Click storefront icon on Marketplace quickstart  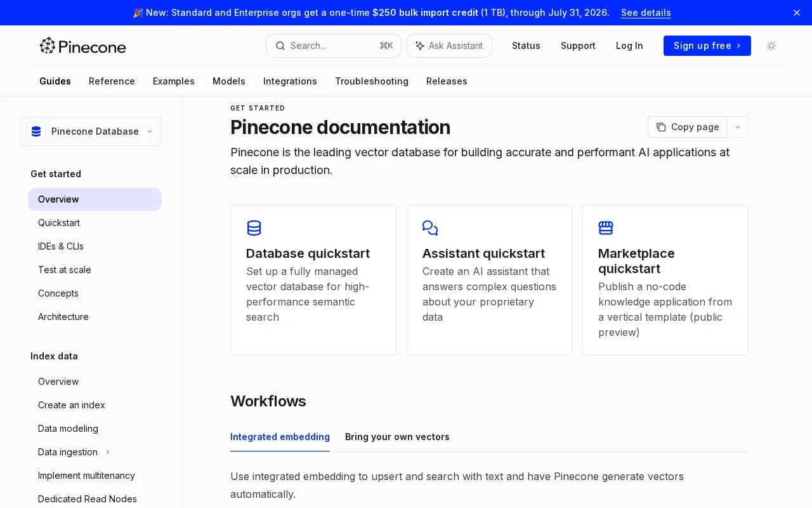point(606,228)
